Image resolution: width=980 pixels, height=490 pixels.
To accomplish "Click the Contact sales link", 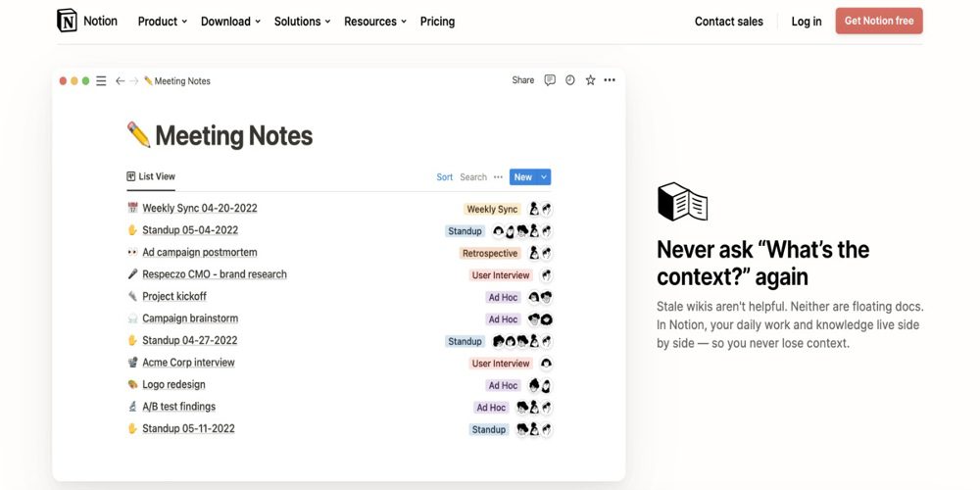I will coord(729,22).
